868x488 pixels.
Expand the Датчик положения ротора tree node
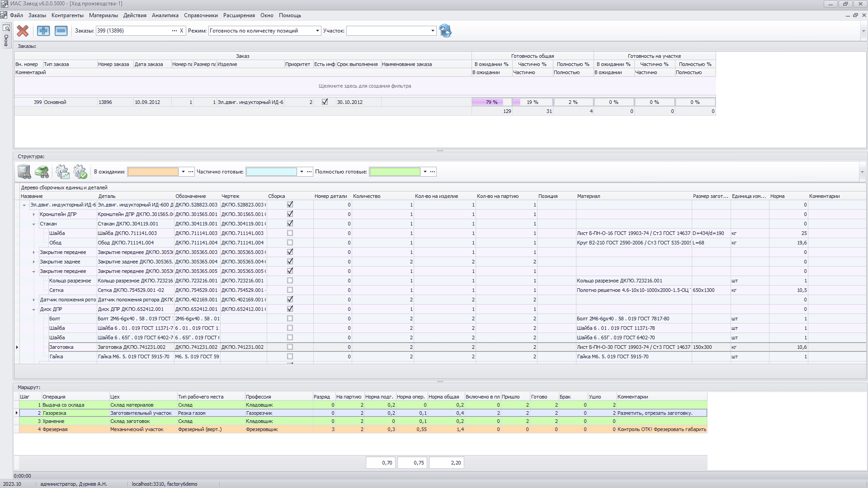34,300
